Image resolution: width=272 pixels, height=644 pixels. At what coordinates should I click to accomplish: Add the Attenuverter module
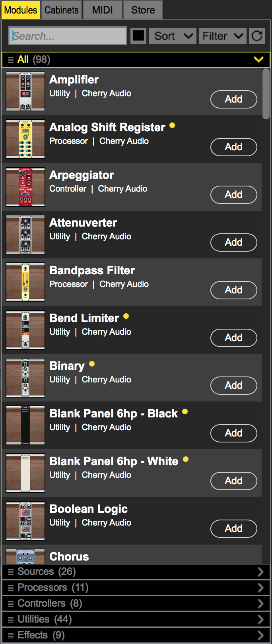point(233,242)
